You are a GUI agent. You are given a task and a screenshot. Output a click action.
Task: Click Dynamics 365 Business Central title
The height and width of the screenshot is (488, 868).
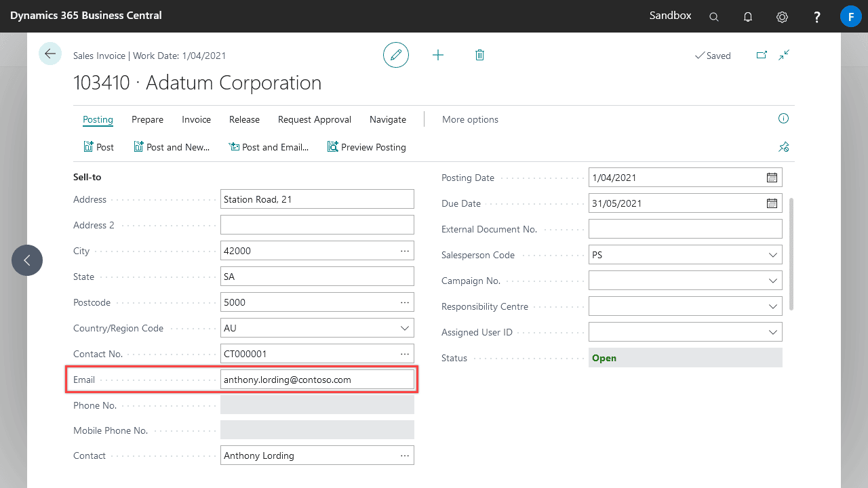tap(85, 16)
